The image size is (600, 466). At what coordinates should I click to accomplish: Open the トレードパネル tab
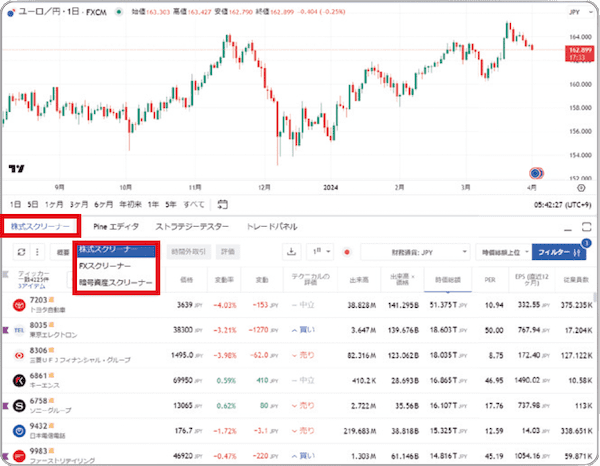coord(272,226)
